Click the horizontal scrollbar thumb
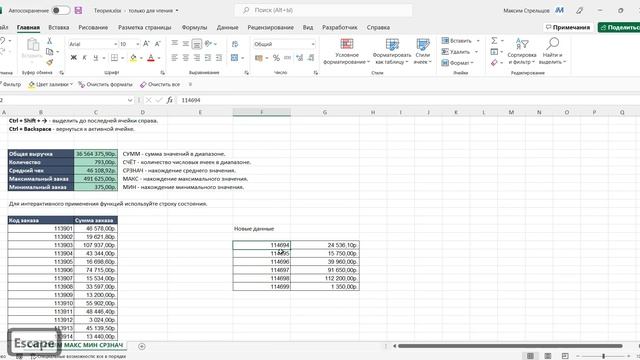 pos(510,346)
